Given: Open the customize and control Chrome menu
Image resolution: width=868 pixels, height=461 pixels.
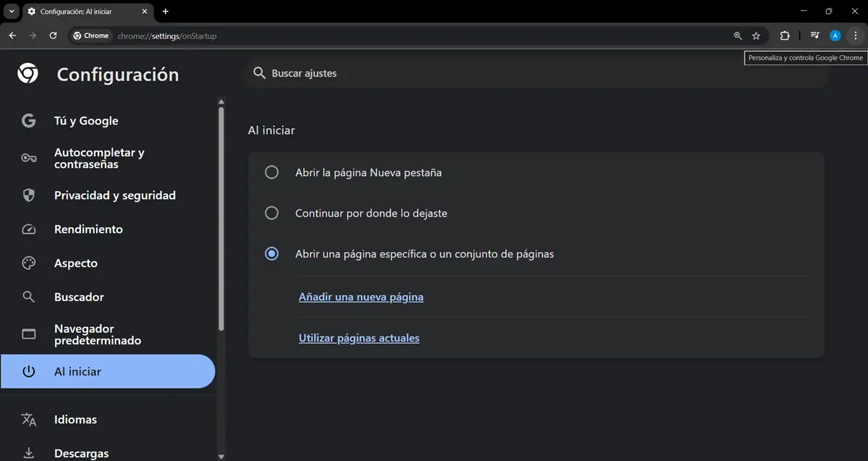Looking at the screenshot, I should coord(856,35).
